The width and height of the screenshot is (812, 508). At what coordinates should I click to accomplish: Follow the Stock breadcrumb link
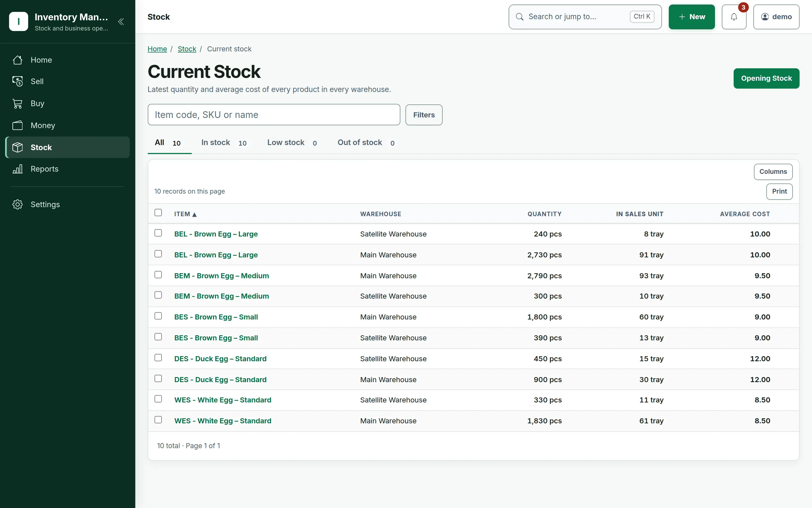pyautogui.click(x=187, y=49)
